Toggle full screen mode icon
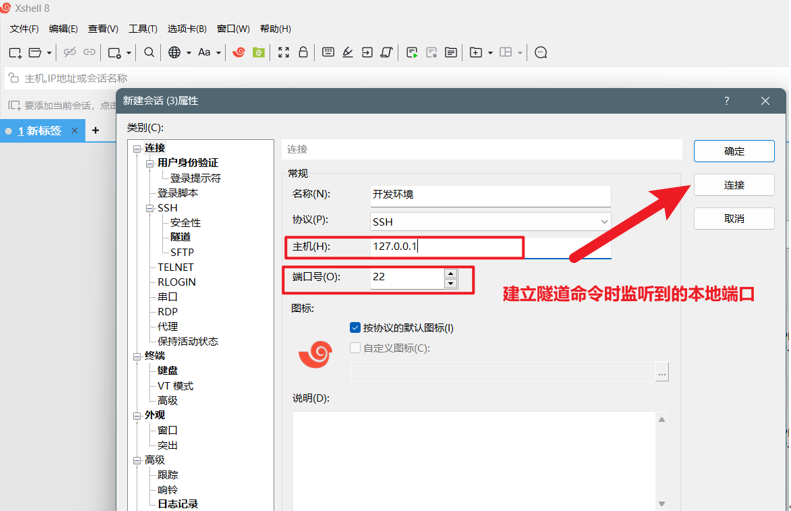 pyautogui.click(x=284, y=52)
